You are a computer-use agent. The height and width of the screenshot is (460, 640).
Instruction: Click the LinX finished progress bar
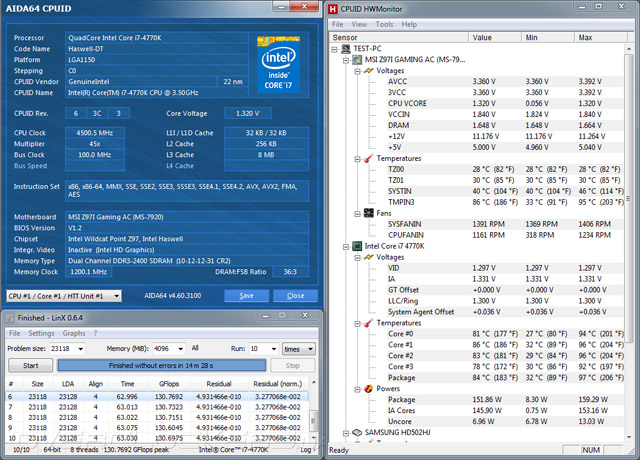[163, 365]
